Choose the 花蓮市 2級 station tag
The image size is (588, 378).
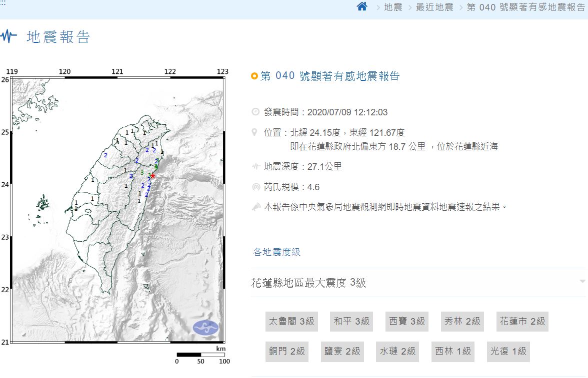(522, 321)
